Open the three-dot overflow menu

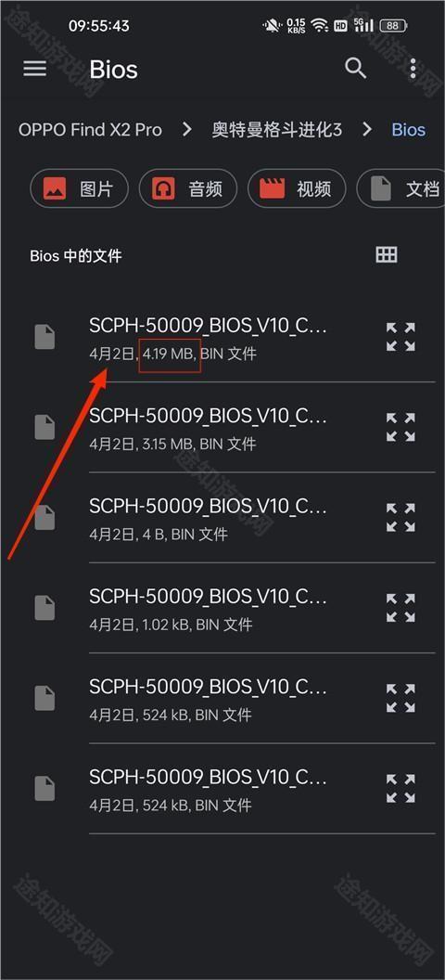click(413, 69)
